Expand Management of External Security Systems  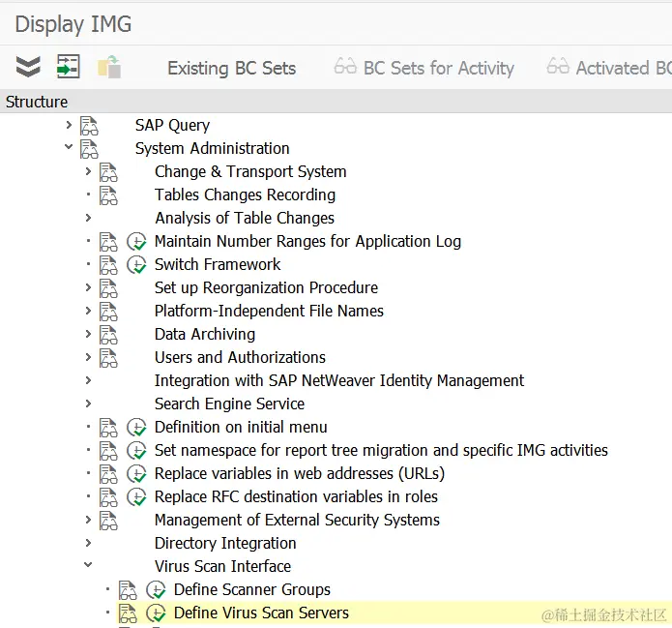tap(88, 520)
